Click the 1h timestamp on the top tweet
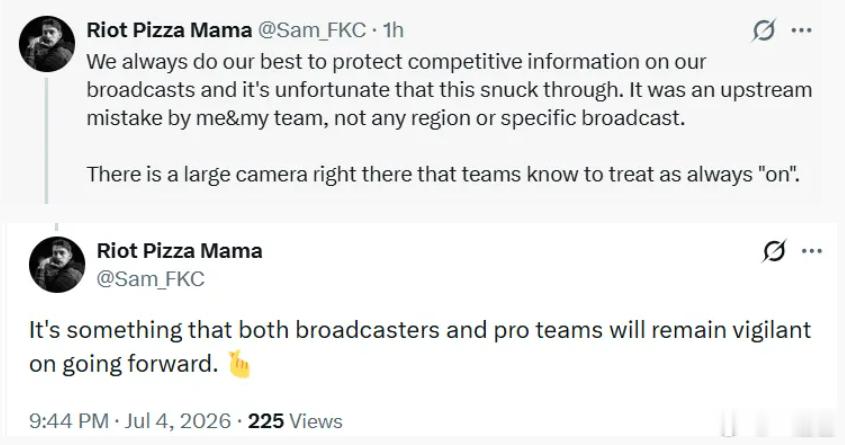Viewport: 845px width, 445px height. 393,31
